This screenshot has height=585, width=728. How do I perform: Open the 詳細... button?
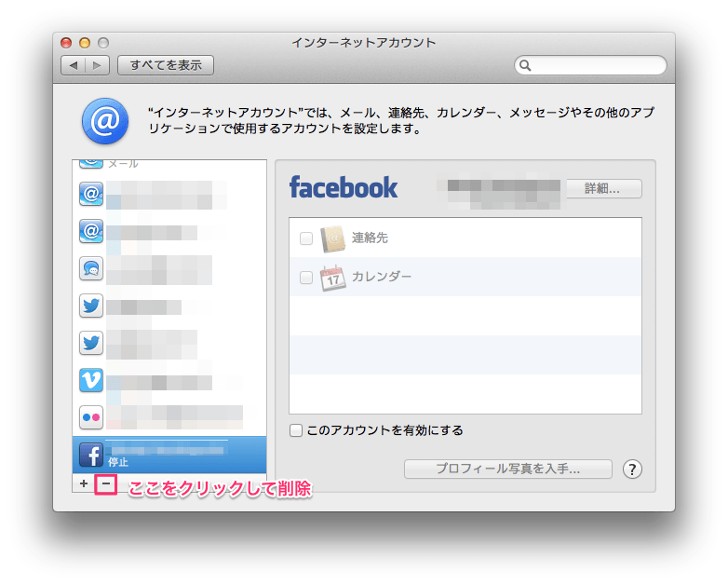[602, 189]
